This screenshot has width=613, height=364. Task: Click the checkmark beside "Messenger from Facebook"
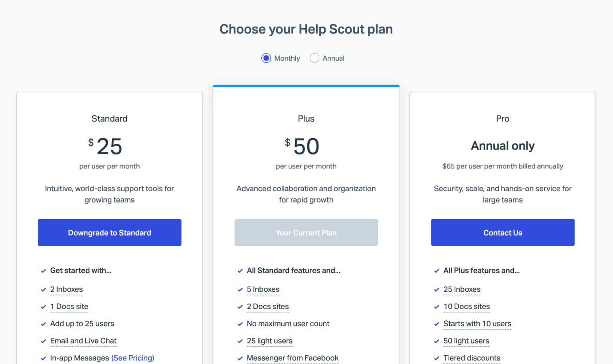[x=240, y=358]
